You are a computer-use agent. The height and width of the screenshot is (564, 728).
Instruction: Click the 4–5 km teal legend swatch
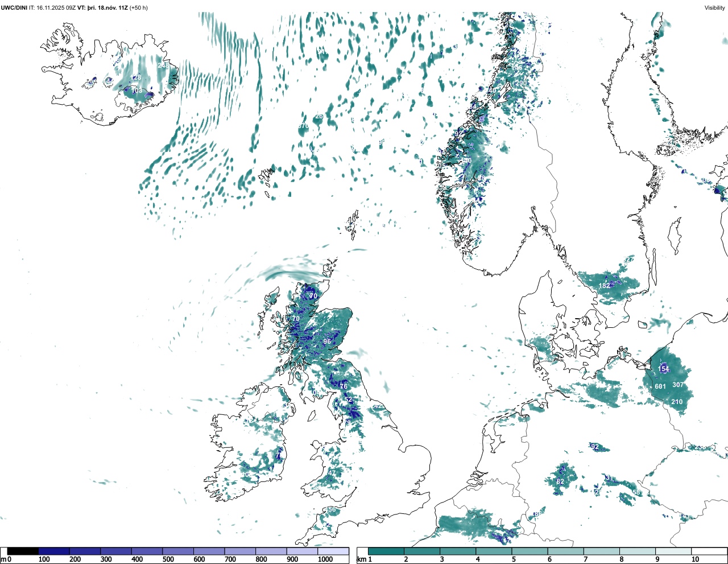point(494,551)
